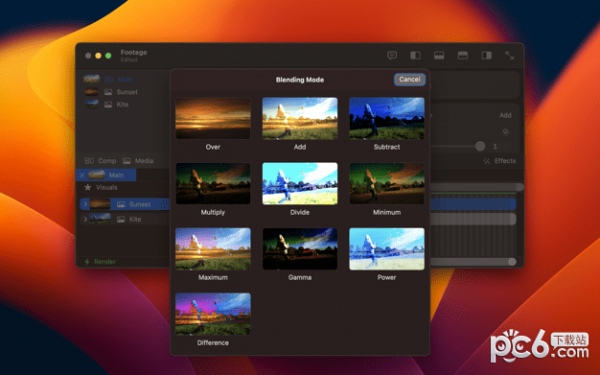Viewport: 600px width, 375px height.
Task: Expand the Kite layer chevron
Action: pyautogui.click(x=85, y=219)
